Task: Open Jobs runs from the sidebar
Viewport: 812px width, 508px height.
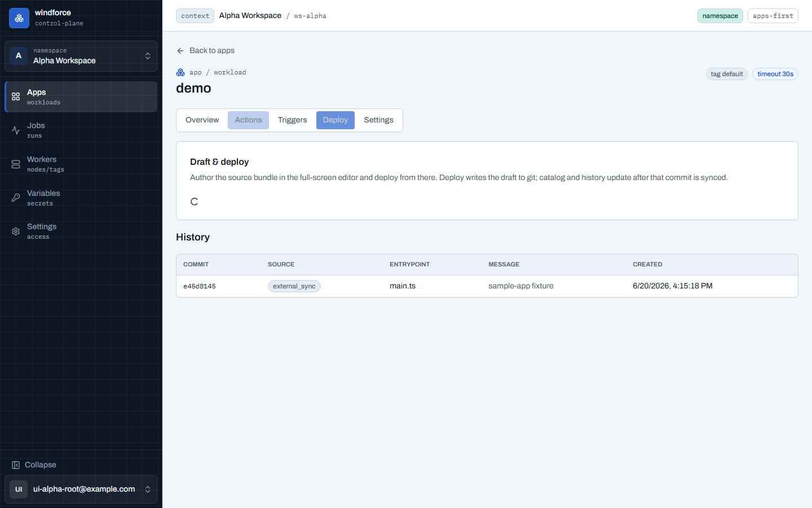Action: click(x=81, y=130)
